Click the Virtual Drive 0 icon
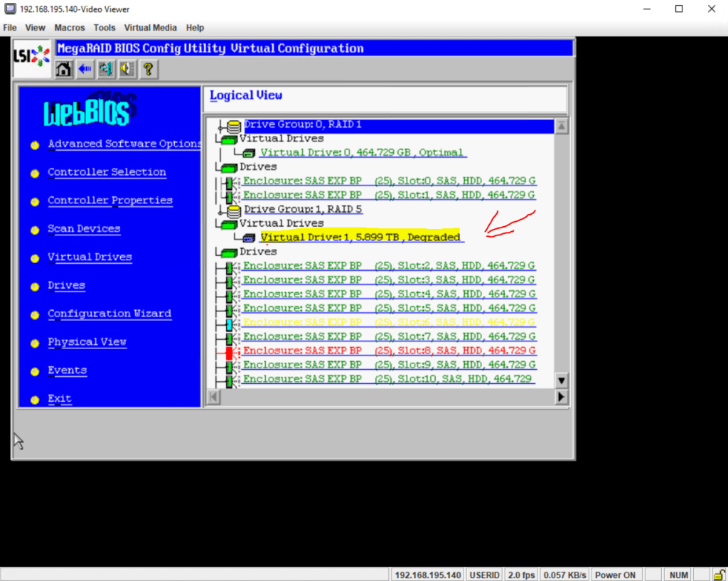The image size is (728, 581). point(250,153)
